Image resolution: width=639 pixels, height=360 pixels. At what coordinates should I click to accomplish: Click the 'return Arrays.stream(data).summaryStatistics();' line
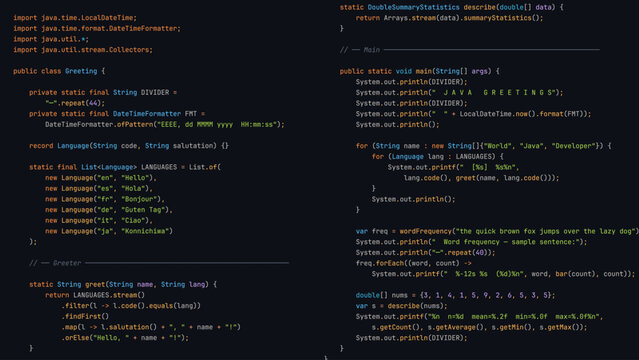(x=449, y=18)
